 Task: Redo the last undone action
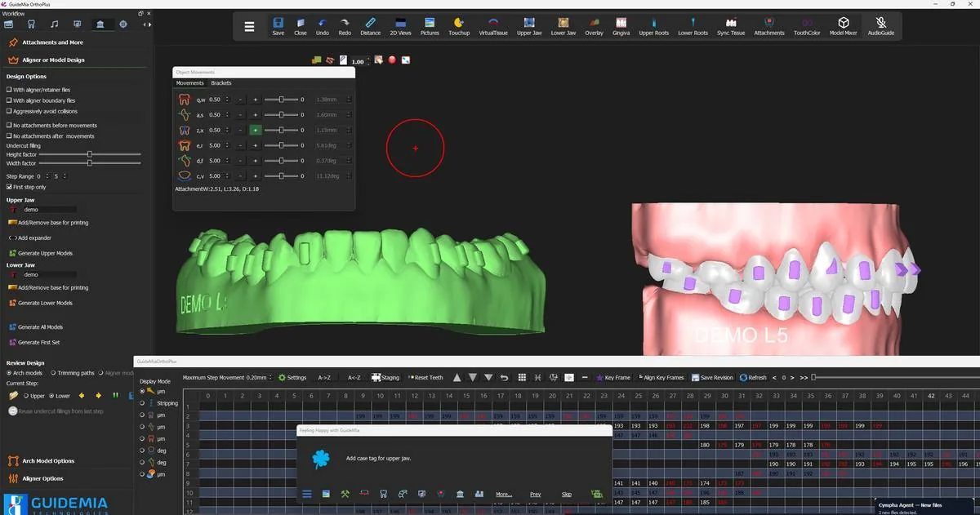point(345,26)
